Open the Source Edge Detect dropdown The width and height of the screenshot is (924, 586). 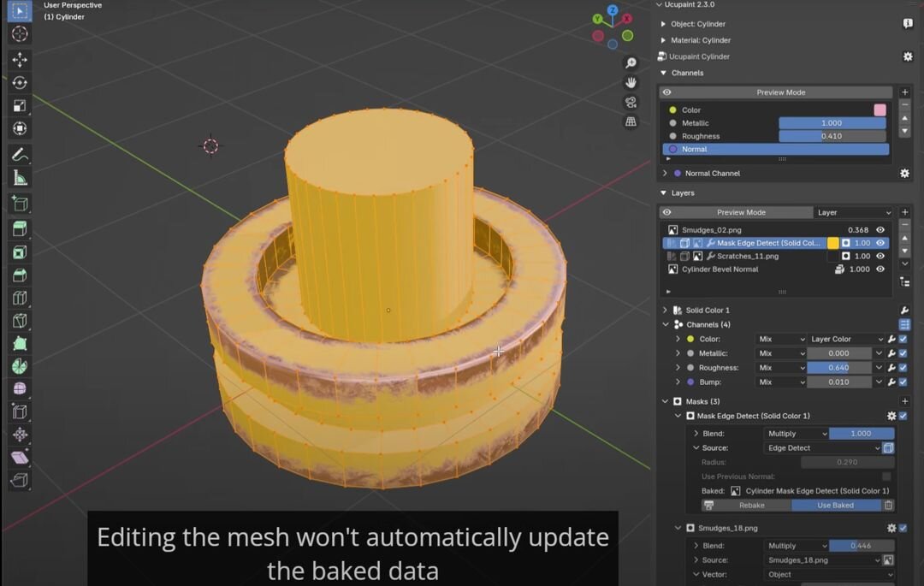(823, 448)
